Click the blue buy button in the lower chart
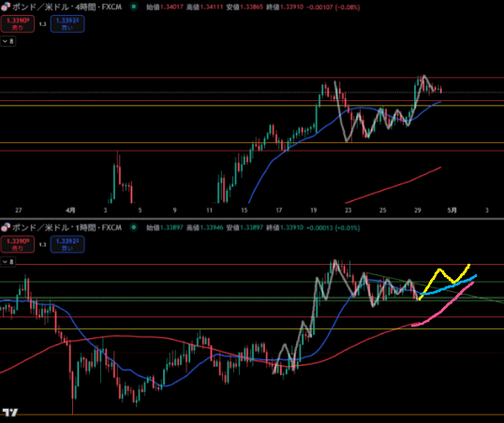The height and width of the screenshot is (423, 504). pyautogui.click(x=67, y=244)
